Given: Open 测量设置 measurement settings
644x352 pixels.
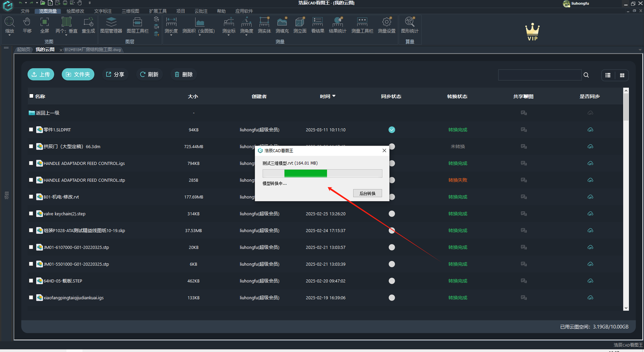Looking at the screenshot, I should pyautogui.click(x=387, y=25).
